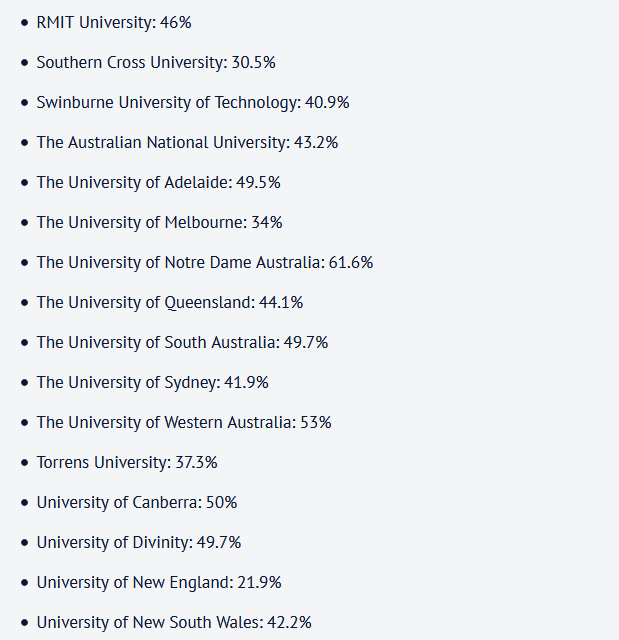
Task: Click the bullet beside University of Canberra
Action: click(24, 503)
